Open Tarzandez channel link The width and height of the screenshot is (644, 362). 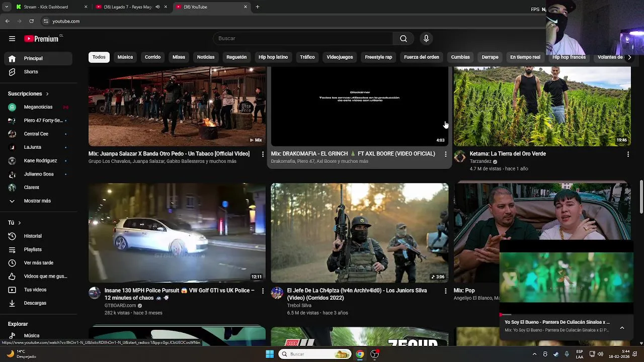click(x=480, y=161)
